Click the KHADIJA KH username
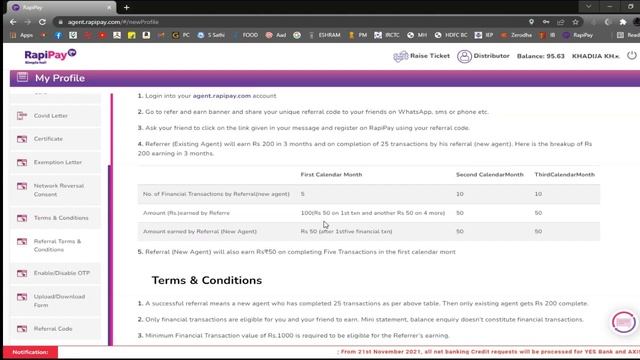The height and width of the screenshot is (360, 640). pos(596,56)
